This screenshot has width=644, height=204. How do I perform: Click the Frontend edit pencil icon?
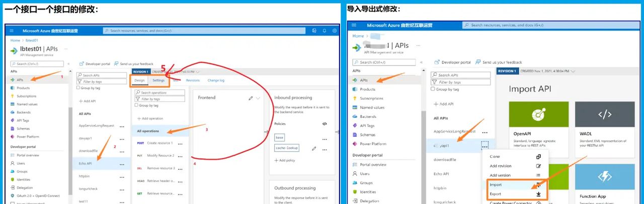[251, 98]
